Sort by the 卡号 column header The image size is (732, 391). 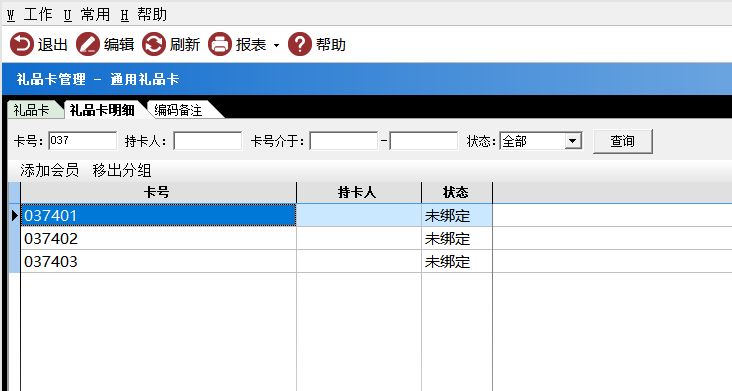[x=159, y=192]
